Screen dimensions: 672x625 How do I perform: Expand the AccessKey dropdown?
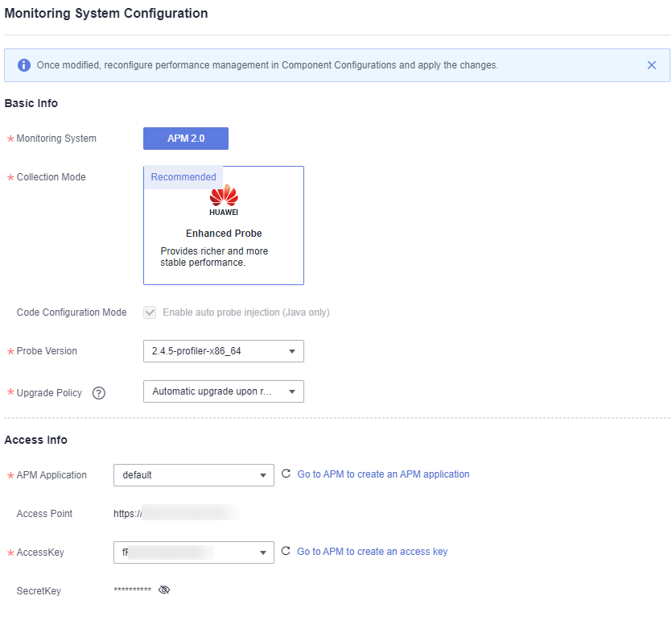(x=193, y=553)
